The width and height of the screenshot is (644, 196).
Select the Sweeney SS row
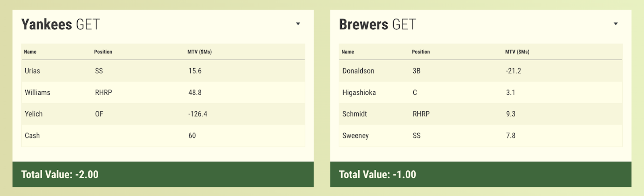[x=481, y=136]
